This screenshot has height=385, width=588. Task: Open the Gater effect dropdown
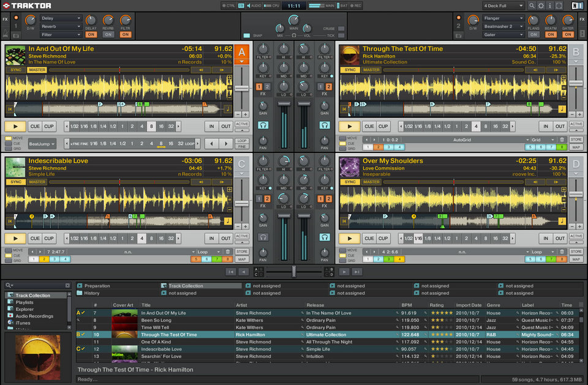pos(503,34)
